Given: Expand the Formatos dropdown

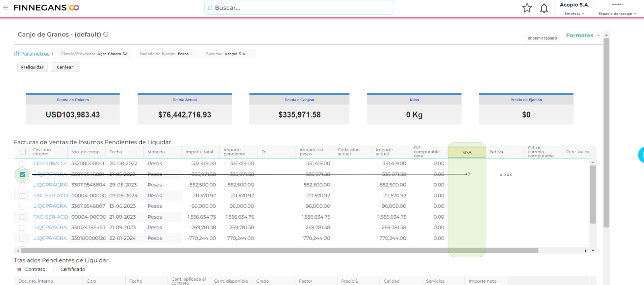Looking at the screenshot, I should click(x=583, y=35).
